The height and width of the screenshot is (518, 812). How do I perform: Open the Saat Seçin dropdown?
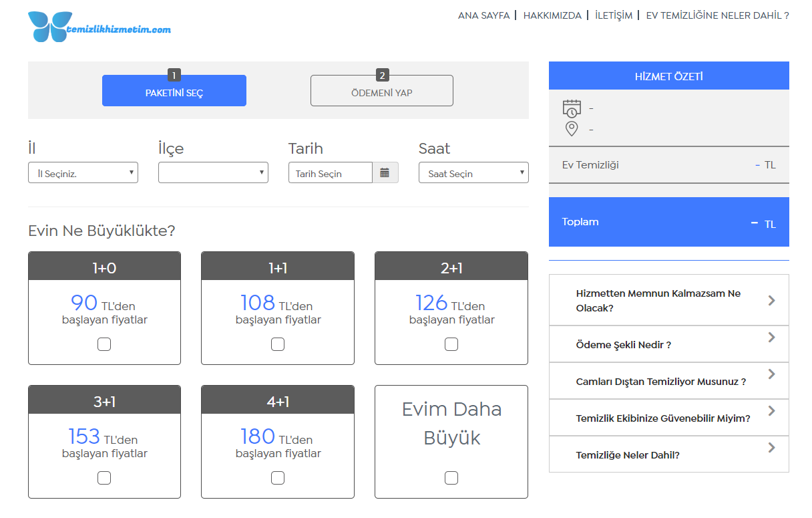tap(473, 172)
